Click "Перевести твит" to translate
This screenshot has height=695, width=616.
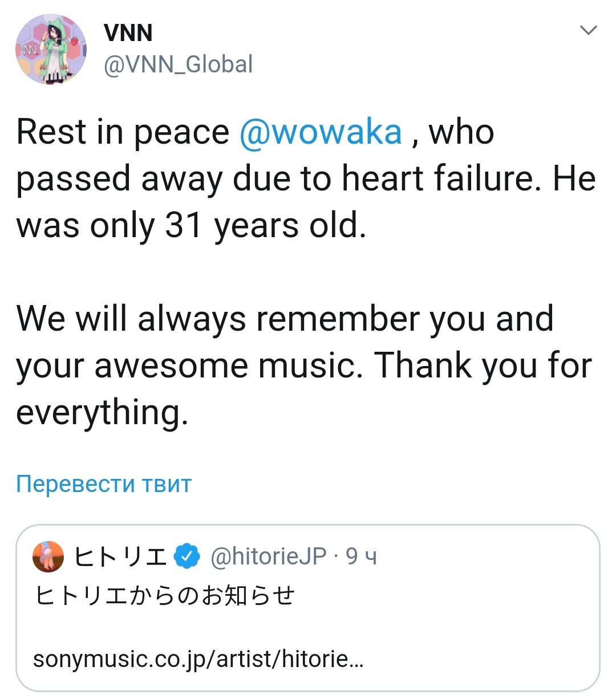coord(104,483)
